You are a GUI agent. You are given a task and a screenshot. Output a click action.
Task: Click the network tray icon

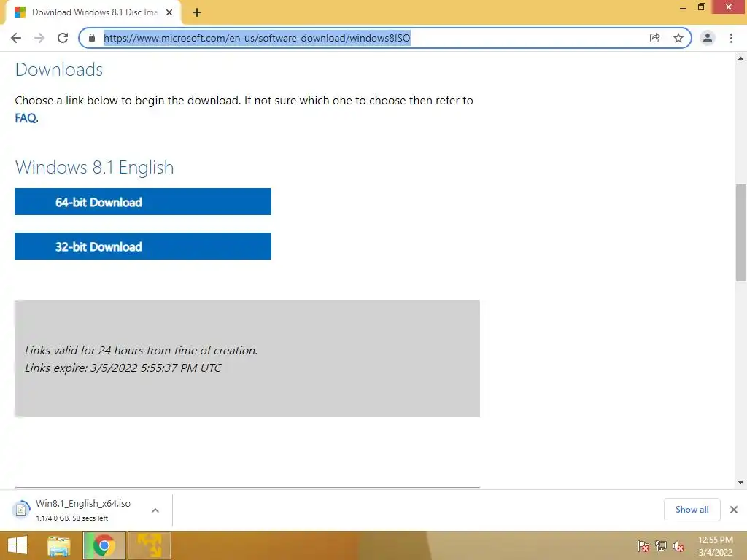point(661,546)
